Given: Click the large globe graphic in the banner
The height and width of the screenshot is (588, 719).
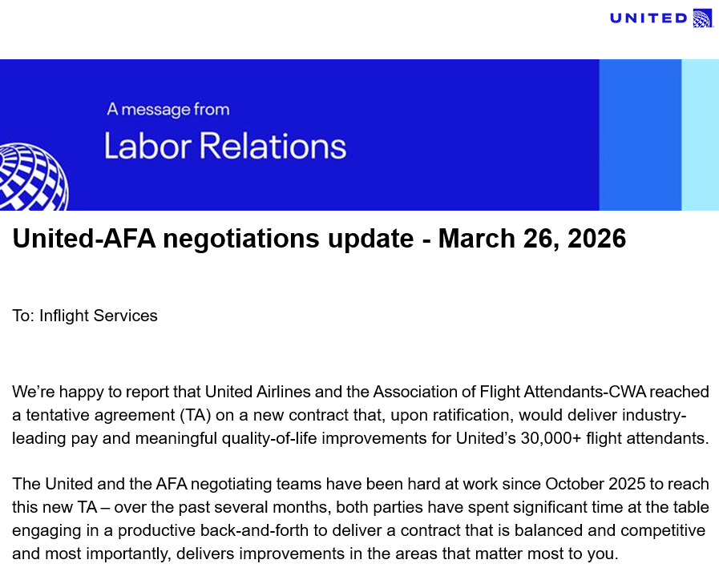Looking at the screenshot, I should [x=30, y=178].
